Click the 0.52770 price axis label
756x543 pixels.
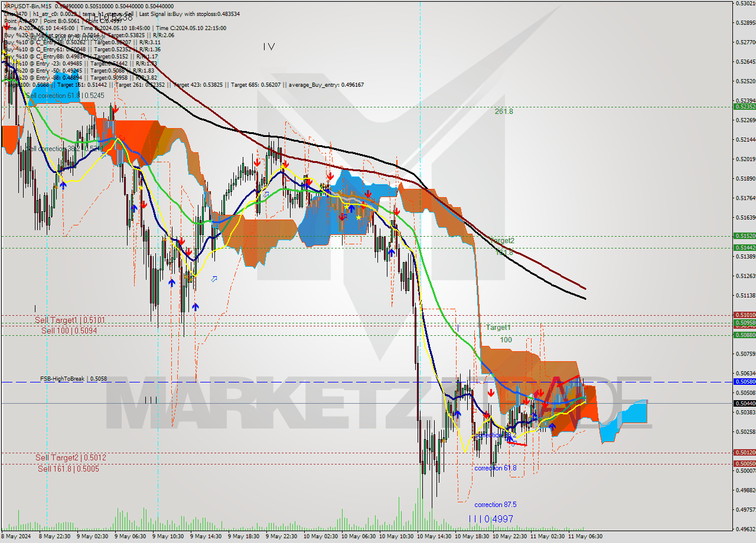(x=745, y=42)
